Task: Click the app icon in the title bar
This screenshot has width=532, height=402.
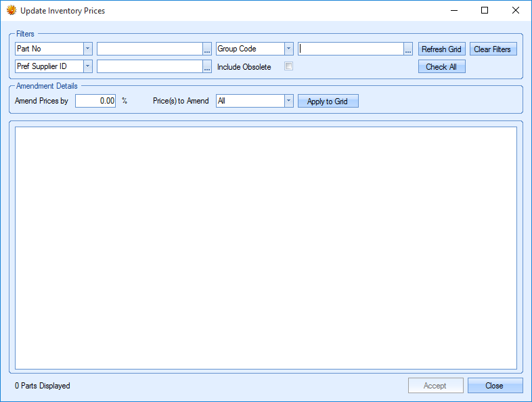Action: tap(11, 11)
